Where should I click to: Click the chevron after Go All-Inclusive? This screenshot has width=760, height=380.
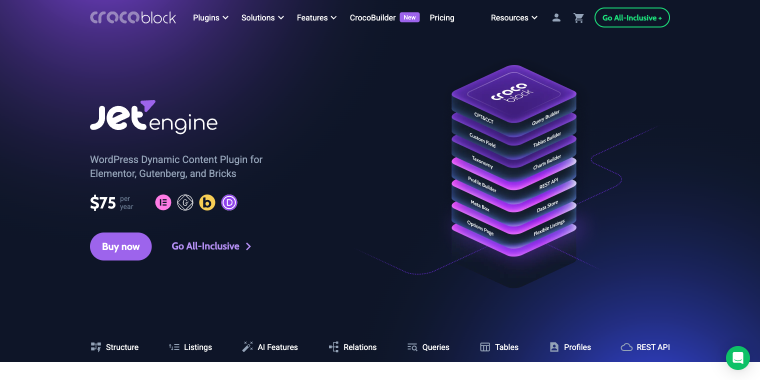click(x=248, y=247)
